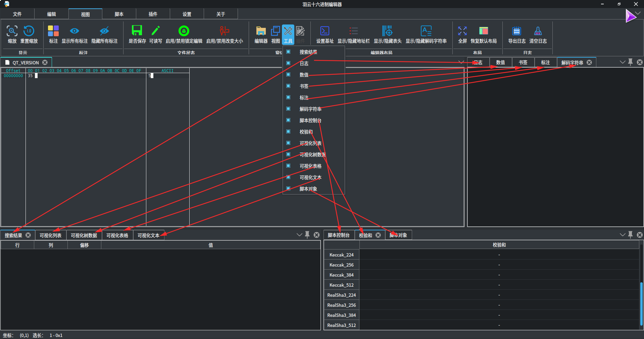
Task: Toggle 启用/禁用改变大小 icon
Action: click(224, 31)
